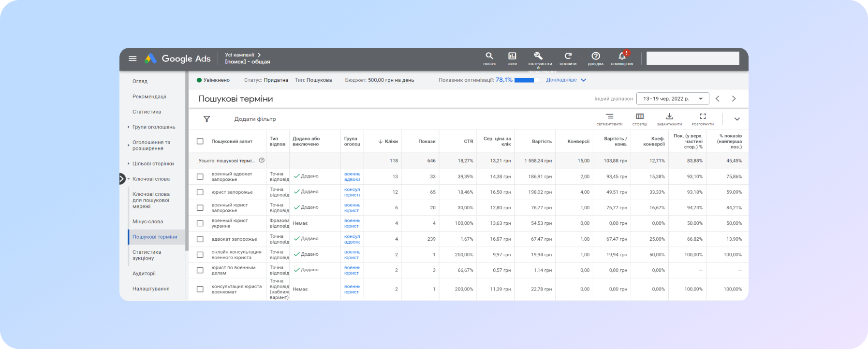The width and height of the screenshot is (868, 349).
Task: Open Увімкнено campaign status dropdown
Action: pyautogui.click(x=213, y=80)
